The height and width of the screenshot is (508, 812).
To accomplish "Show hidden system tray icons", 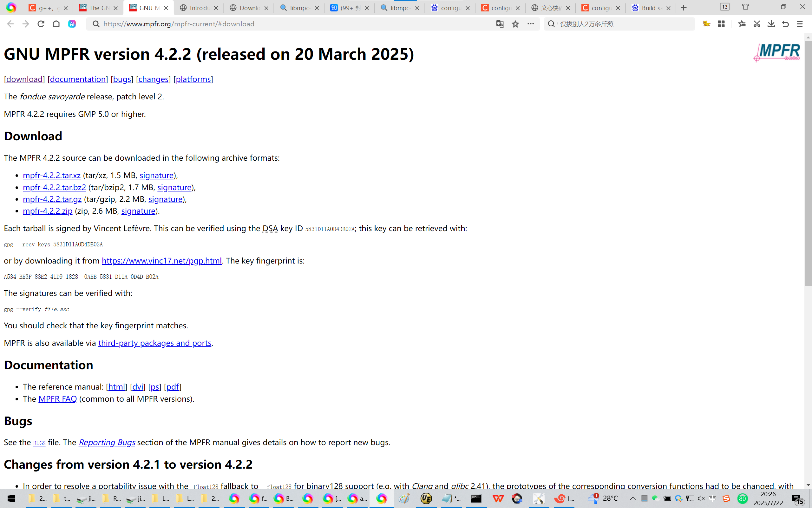I will coord(633,498).
